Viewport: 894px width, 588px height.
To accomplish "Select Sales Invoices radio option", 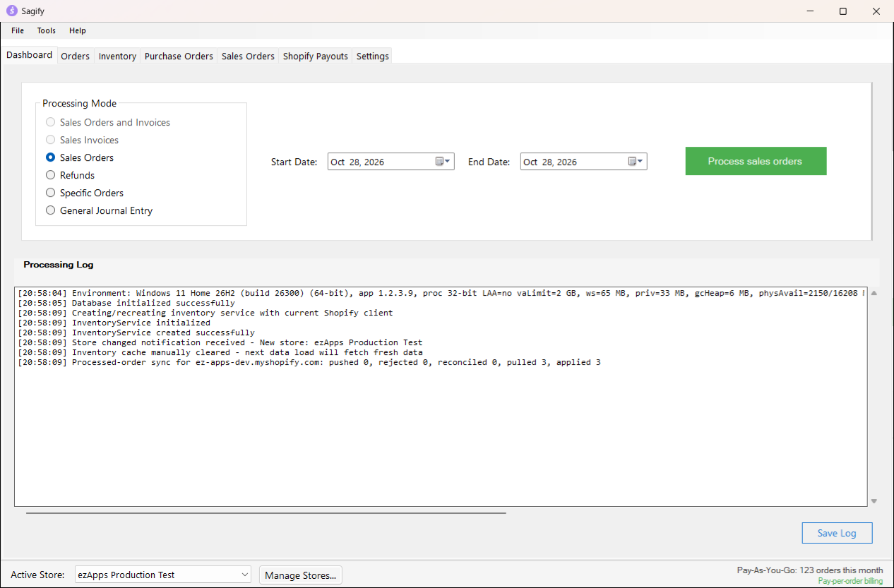I will click(82, 140).
